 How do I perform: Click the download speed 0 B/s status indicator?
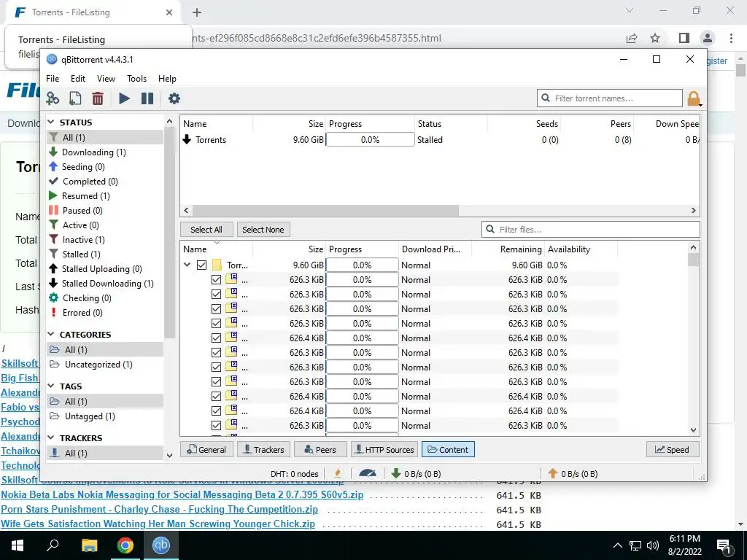pyautogui.click(x=416, y=474)
